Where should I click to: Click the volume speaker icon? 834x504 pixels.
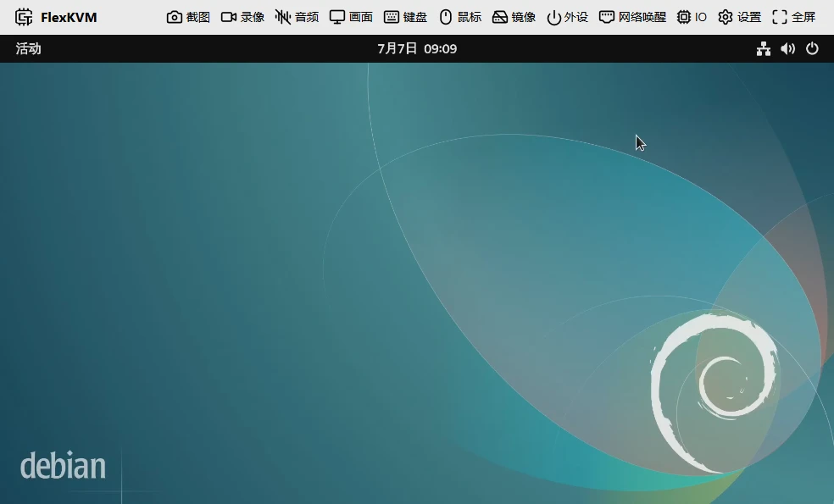click(787, 49)
